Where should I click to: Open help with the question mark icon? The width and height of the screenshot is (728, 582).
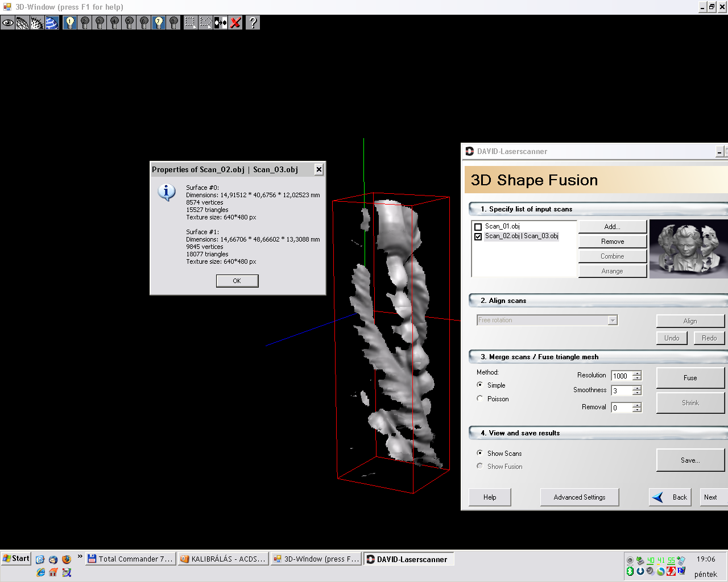pos(253,23)
